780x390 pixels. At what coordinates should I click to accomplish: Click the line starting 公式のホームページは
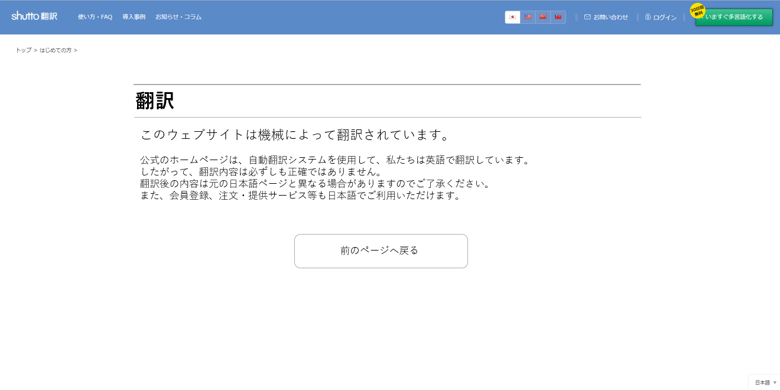[x=334, y=160]
